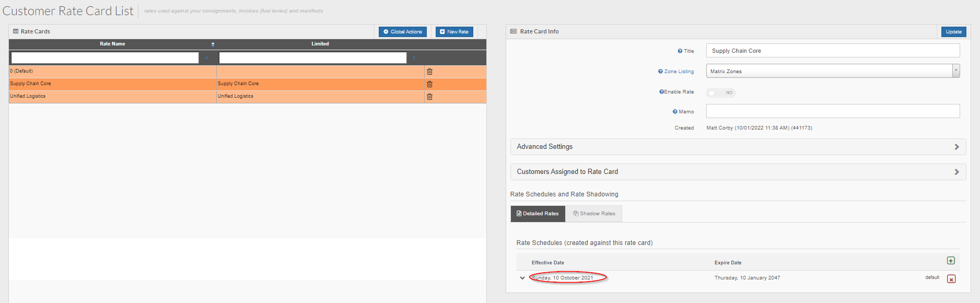Open the Memo field help icon
Image resolution: width=980 pixels, height=303 pixels.
coord(675,112)
